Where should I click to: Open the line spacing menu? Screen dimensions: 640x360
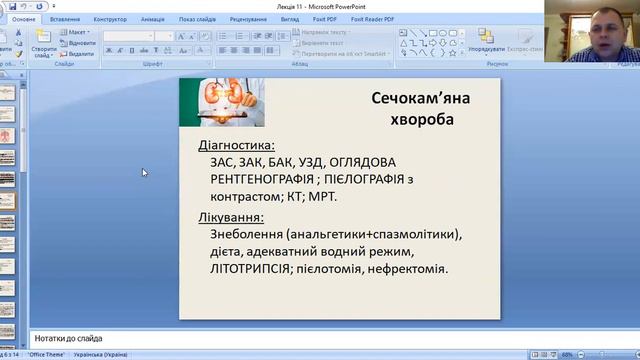(x=282, y=36)
